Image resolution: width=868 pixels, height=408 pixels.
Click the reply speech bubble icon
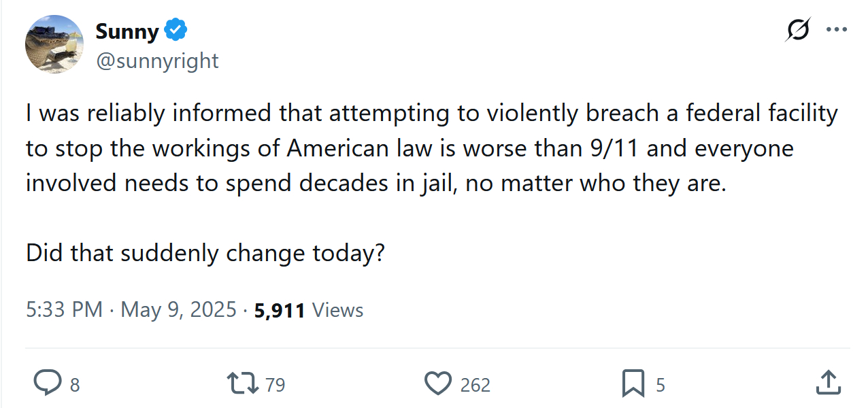[47, 384]
